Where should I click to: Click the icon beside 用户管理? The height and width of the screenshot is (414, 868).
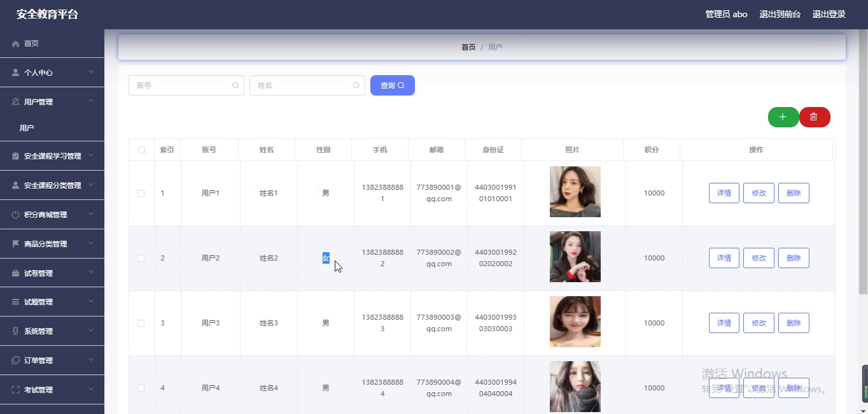click(x=16, y=102)
